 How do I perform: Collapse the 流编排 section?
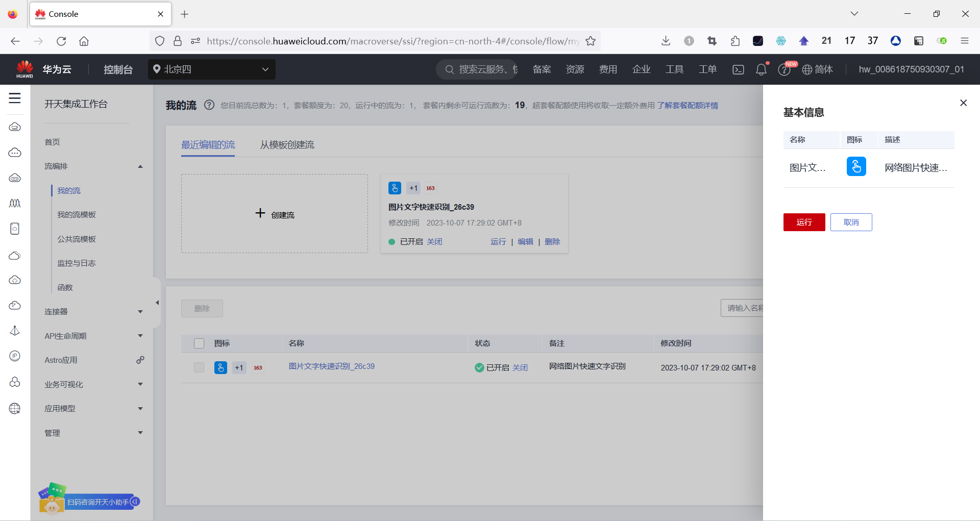(x=140, y=166)
